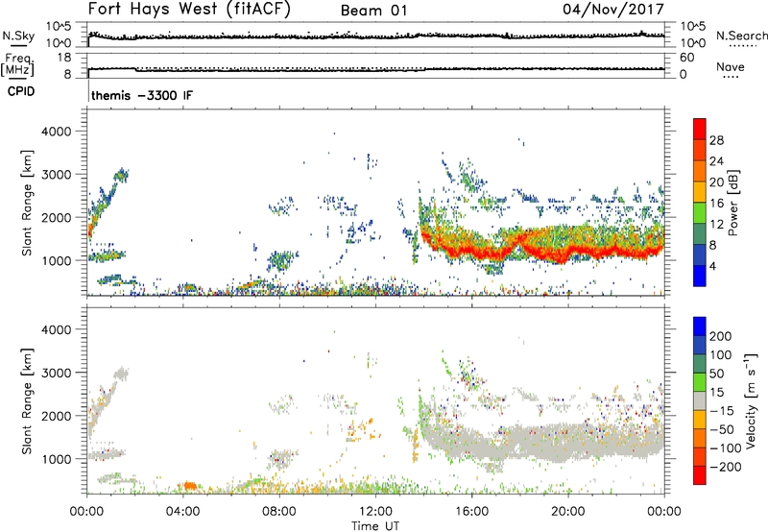Click the 'CPID' row label

(x=21, y=91)
